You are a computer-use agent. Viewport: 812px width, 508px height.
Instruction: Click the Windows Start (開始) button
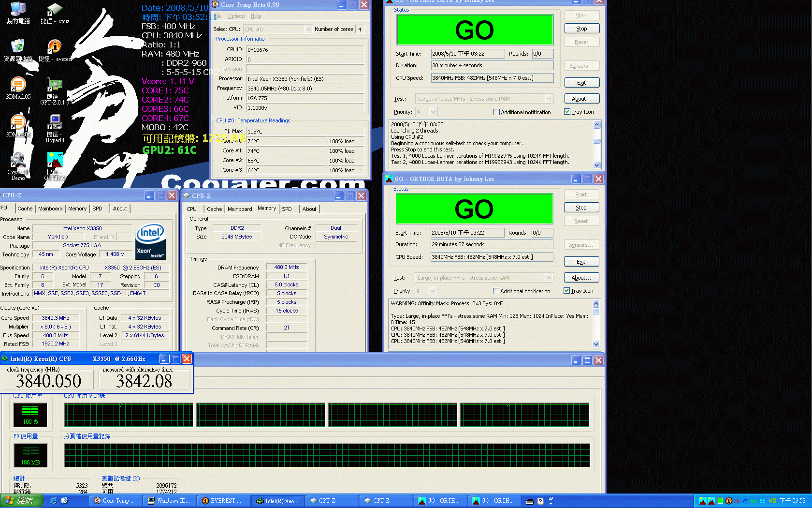pyautogui.click(x=22, y=501)
